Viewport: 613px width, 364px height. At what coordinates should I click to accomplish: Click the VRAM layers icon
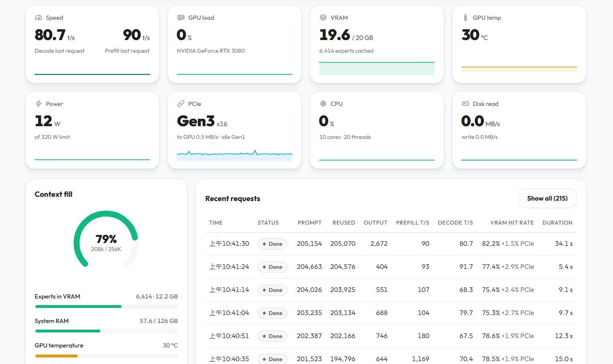point(323,17)
